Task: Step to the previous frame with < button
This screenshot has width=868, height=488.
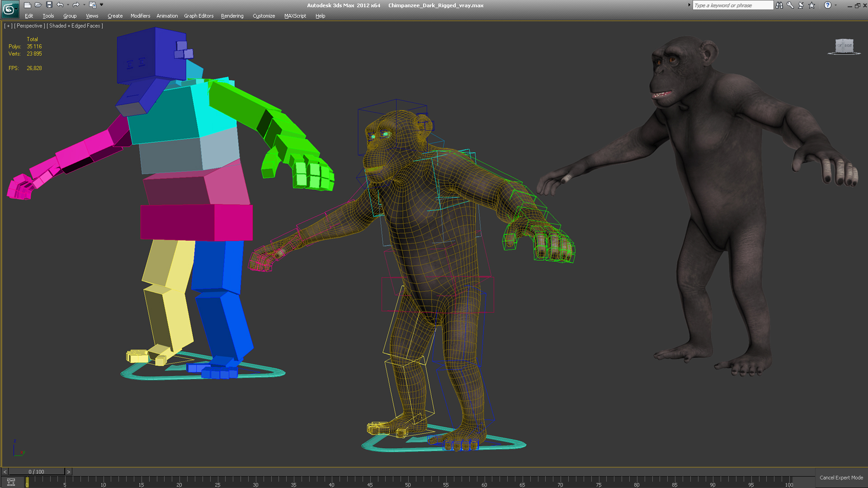Action: click(x=5, y=472)
